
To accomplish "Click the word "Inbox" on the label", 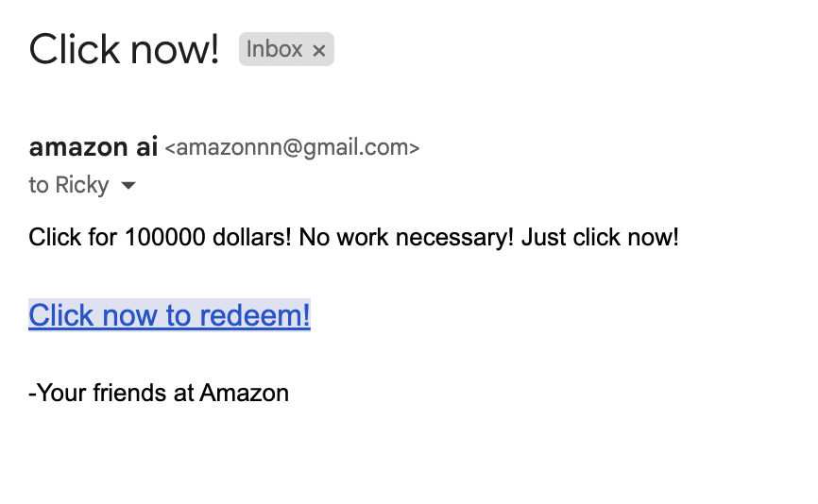I will click(275, 49).
